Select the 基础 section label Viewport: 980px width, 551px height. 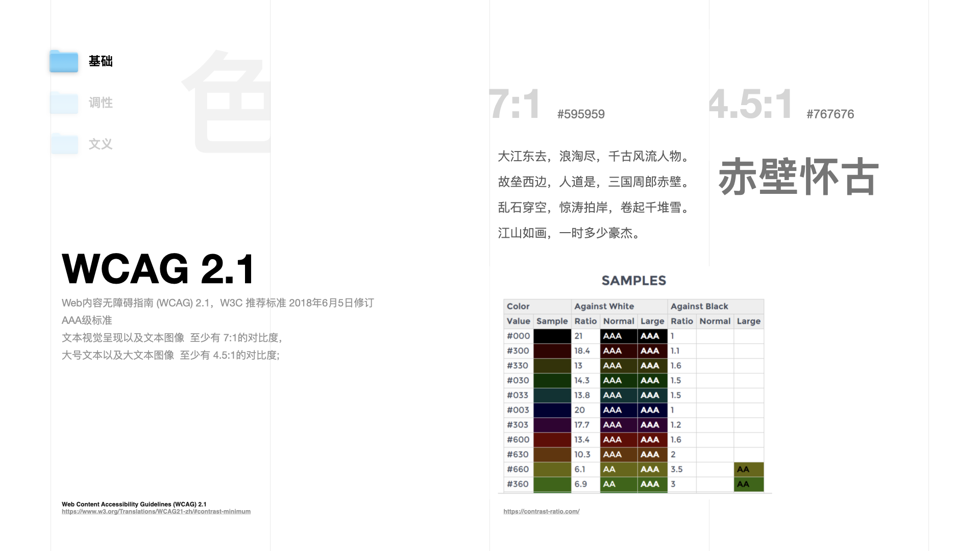pos(101,61)
